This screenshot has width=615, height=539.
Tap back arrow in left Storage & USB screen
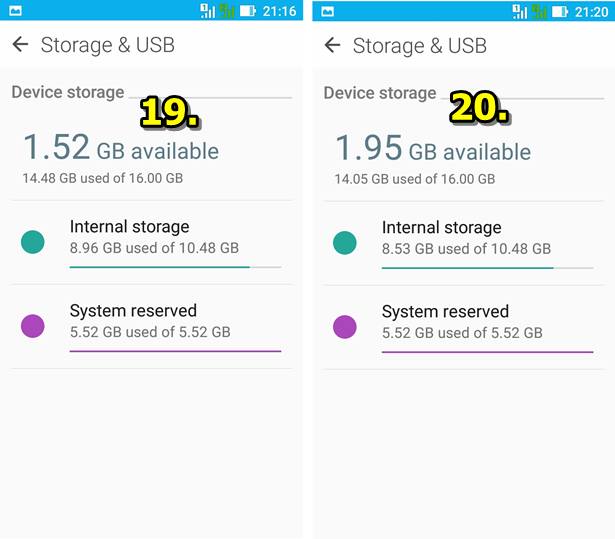(x=20, y=44)
